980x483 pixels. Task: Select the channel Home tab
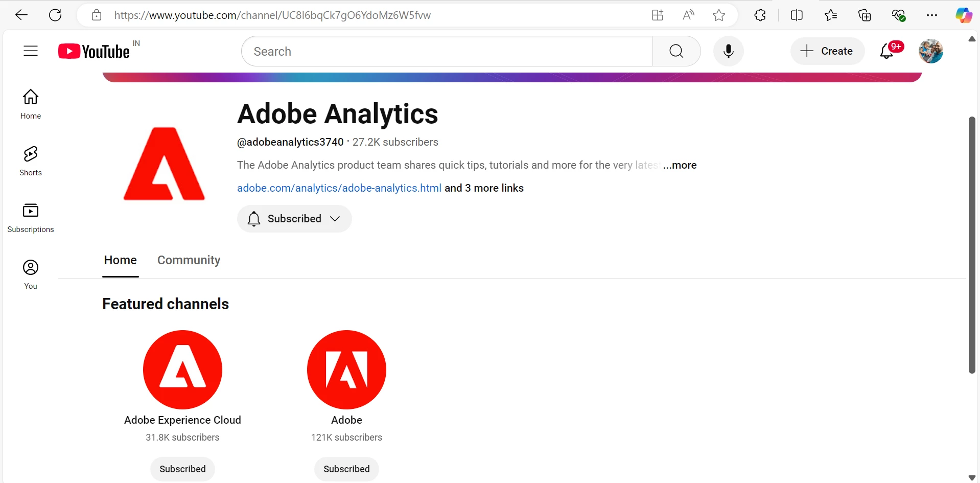[x=121, y=260]
